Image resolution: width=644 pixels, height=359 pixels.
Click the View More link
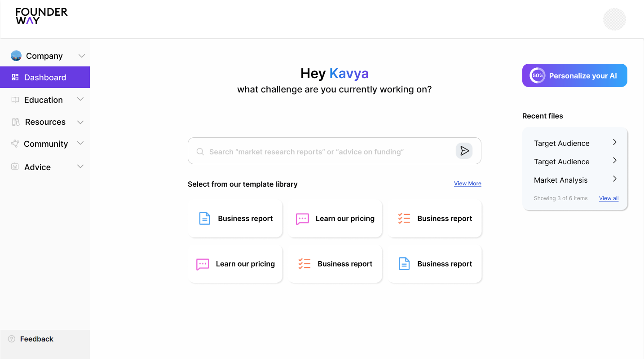(x=468, y=184)
